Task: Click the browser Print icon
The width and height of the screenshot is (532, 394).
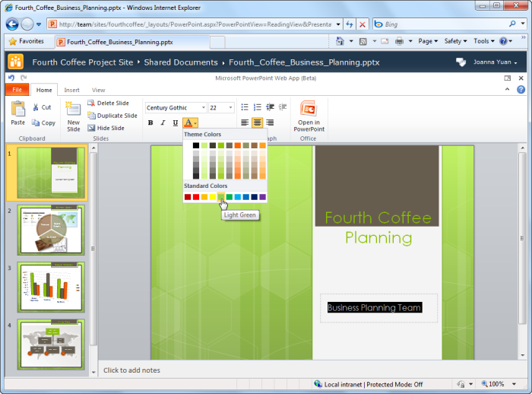Action: [x=400, y=41]
